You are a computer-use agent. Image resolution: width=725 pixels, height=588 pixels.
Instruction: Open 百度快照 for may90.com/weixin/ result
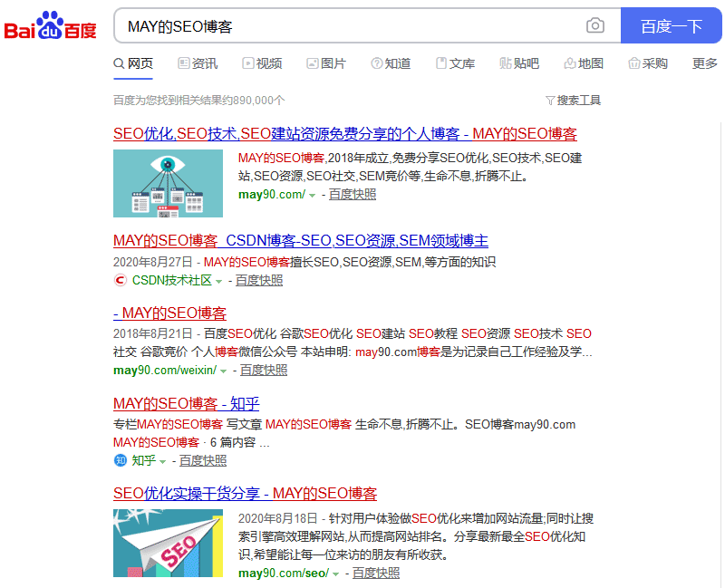click(x=264, y=371)
